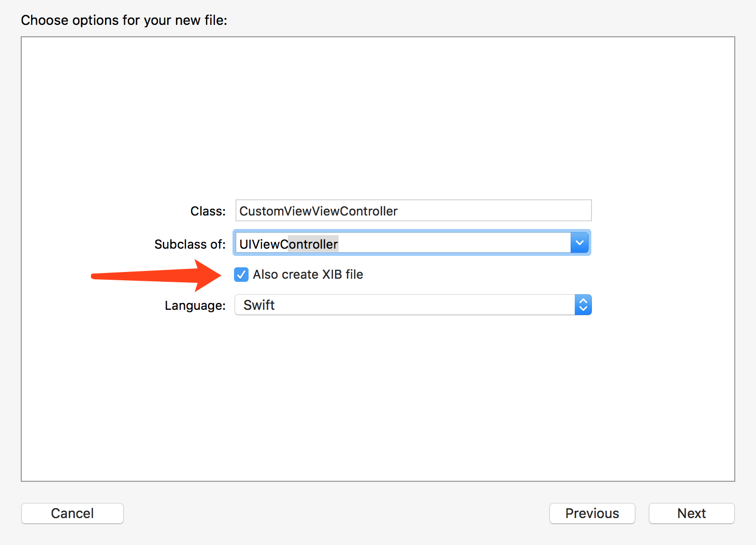This screenshot has height=545, width=756.
Task: Click the word Swift in Language selector
Action: coord(259,305)
